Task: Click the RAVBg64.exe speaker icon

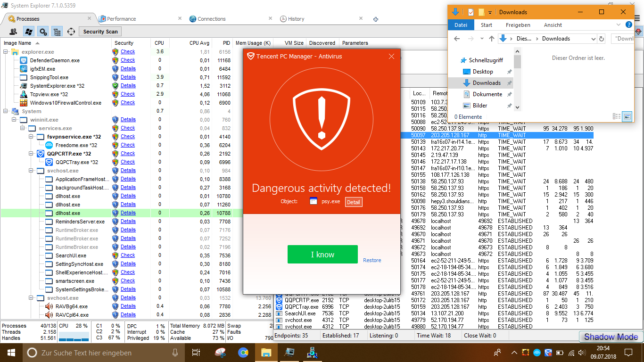Action: click(49, 306)
